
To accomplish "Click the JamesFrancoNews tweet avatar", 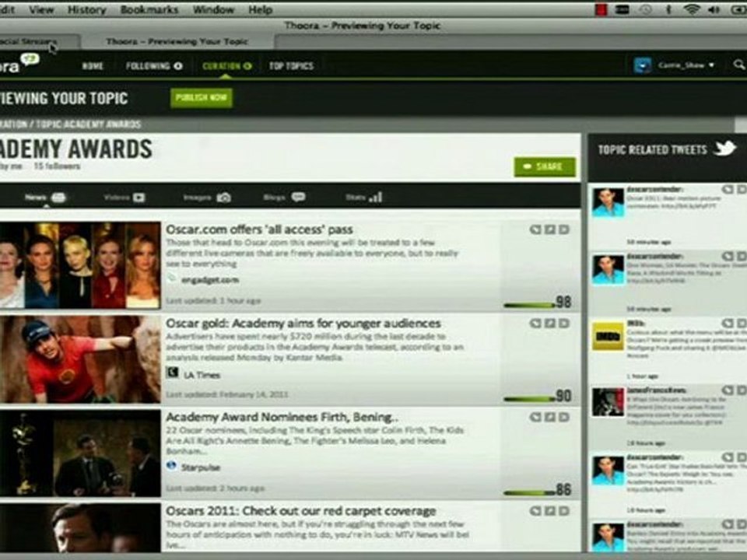I will pos(608,403).
